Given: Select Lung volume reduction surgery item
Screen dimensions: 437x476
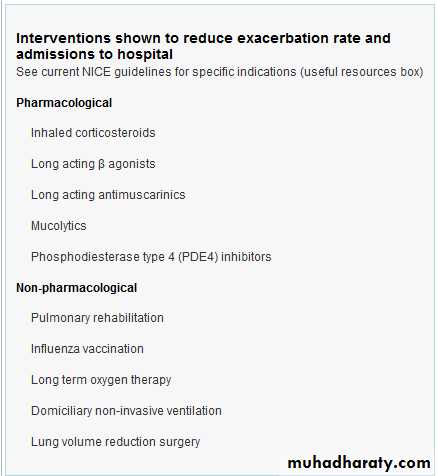Looking at the screenshot, I should pyautogui.click(x=115, y=442).
